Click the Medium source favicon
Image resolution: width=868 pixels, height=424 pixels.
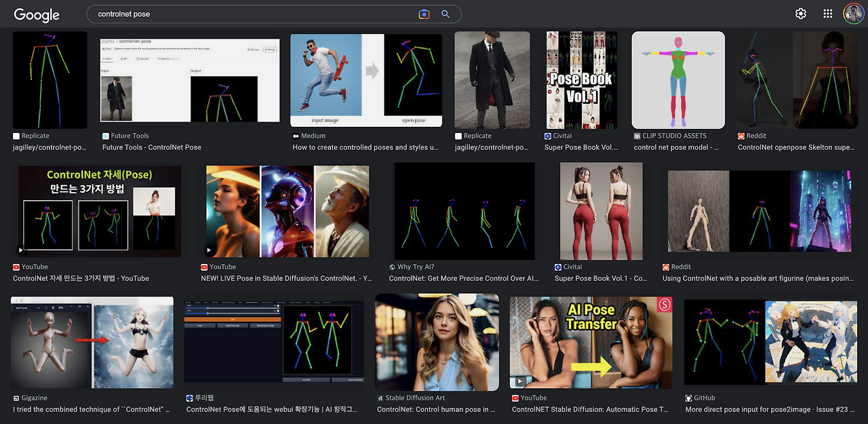pyautogui.click(x=296, y=136)
